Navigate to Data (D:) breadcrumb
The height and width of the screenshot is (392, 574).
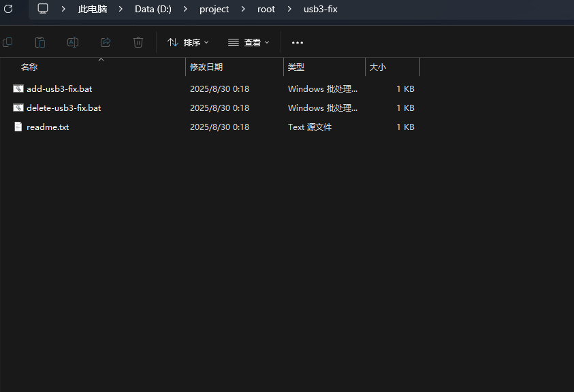click(153, 9)
